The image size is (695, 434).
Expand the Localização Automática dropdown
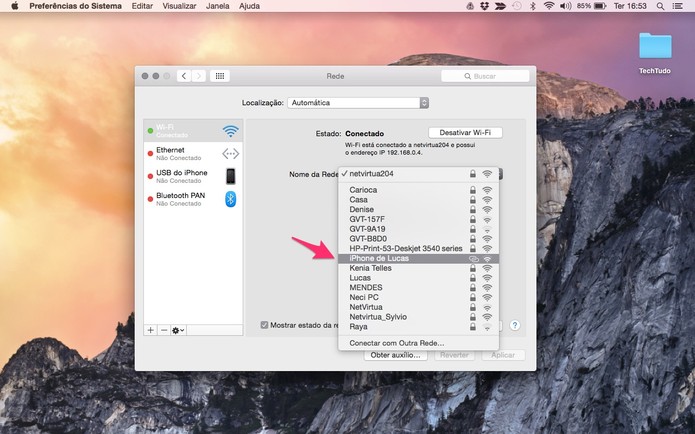tap(358, 102)
